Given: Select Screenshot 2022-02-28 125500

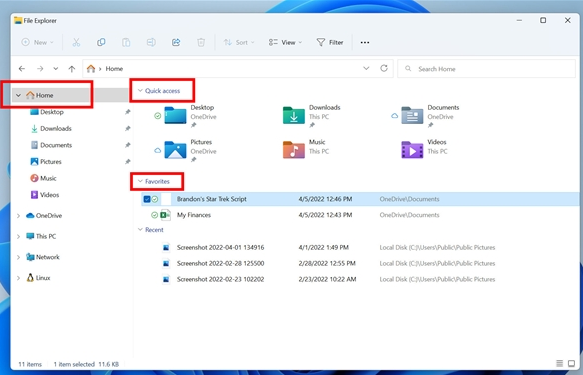Looking at the screenshot, I should click(x=220, y=264).
